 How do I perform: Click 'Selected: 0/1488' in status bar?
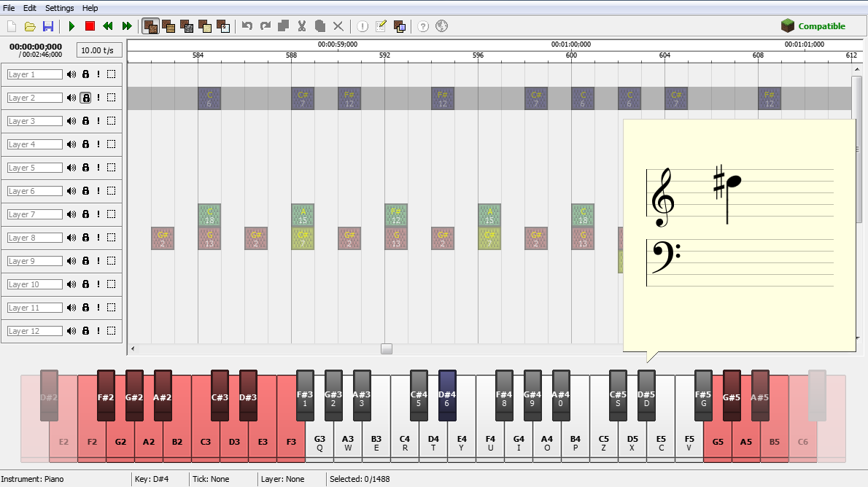point(360,479)
